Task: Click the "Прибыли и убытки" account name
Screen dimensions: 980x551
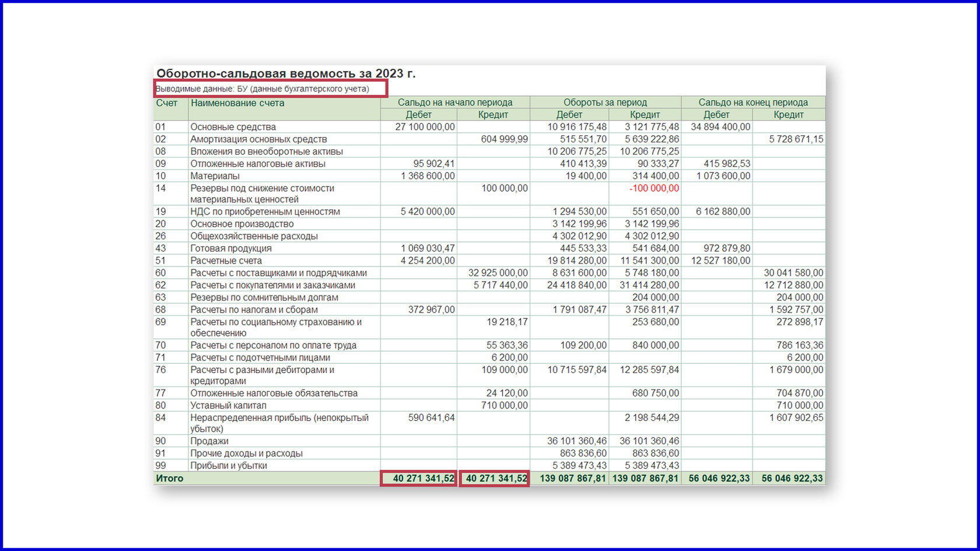Action: click(228, 466)
